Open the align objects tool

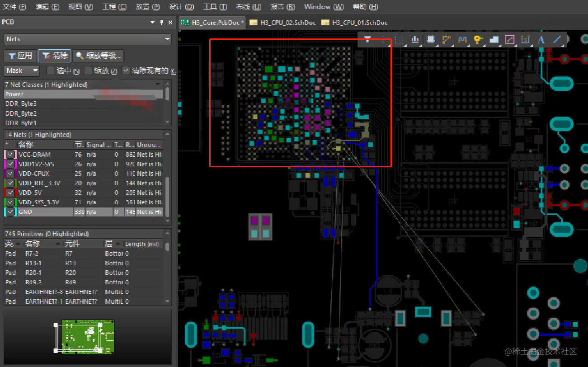click(415, 39)
